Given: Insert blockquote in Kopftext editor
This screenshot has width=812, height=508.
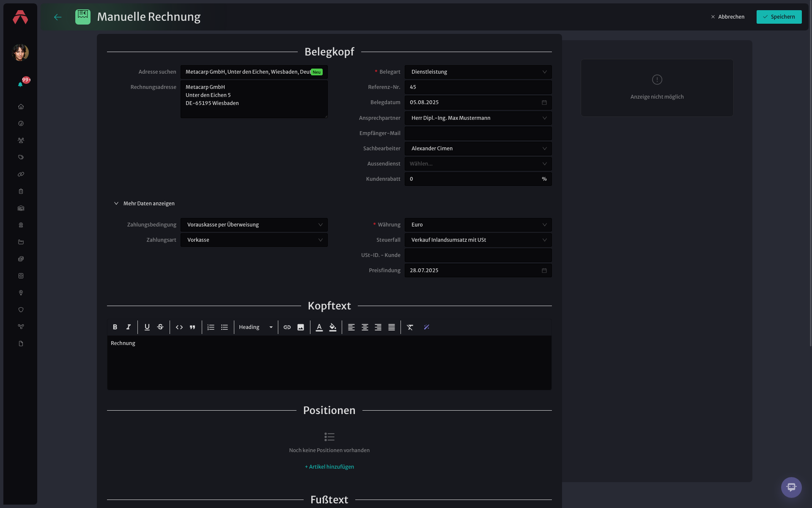Looking at the screenshot, I should coord(192,327).
